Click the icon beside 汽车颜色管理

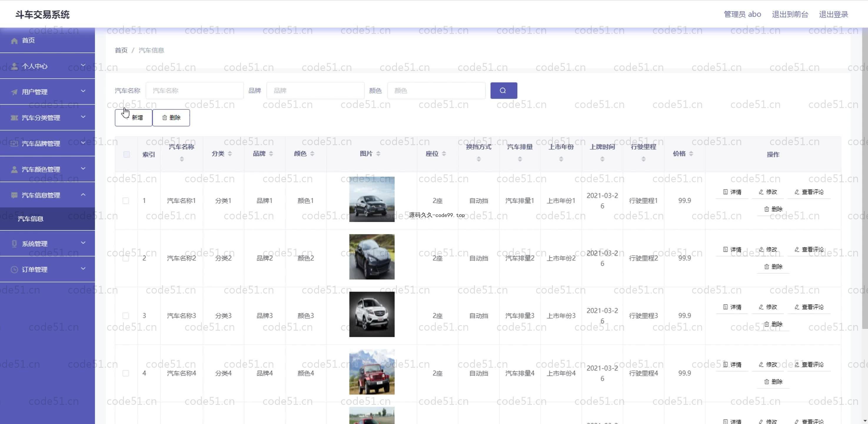click(x=14, y=169)
